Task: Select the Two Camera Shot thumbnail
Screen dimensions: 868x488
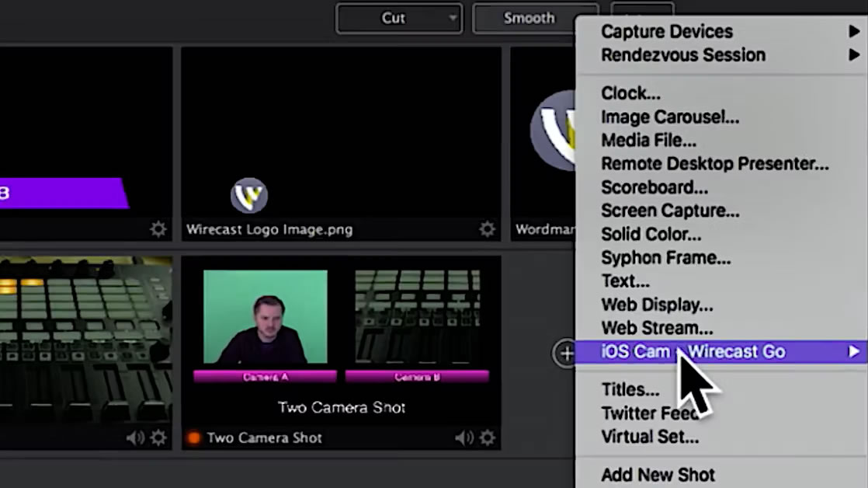Action: 341,340
